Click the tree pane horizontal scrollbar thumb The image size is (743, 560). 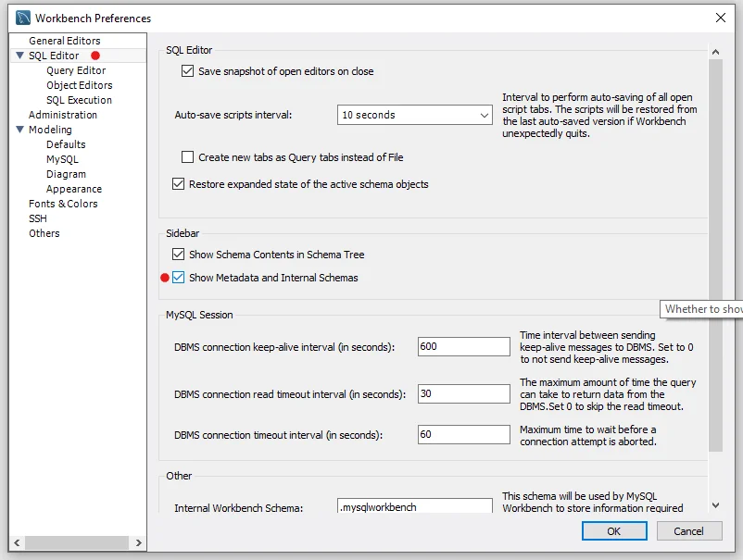[x=77, y=542]
